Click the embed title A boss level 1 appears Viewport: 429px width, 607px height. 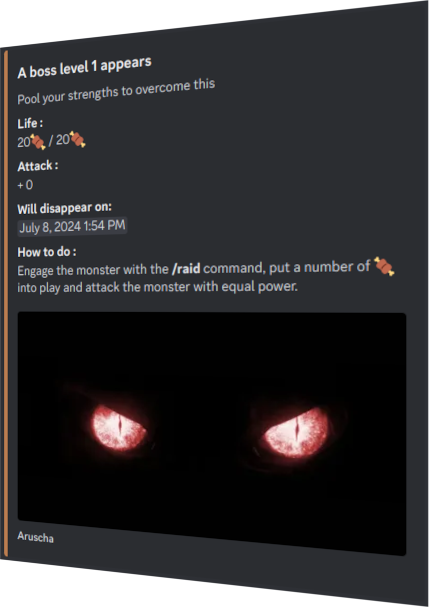point(84,67)
